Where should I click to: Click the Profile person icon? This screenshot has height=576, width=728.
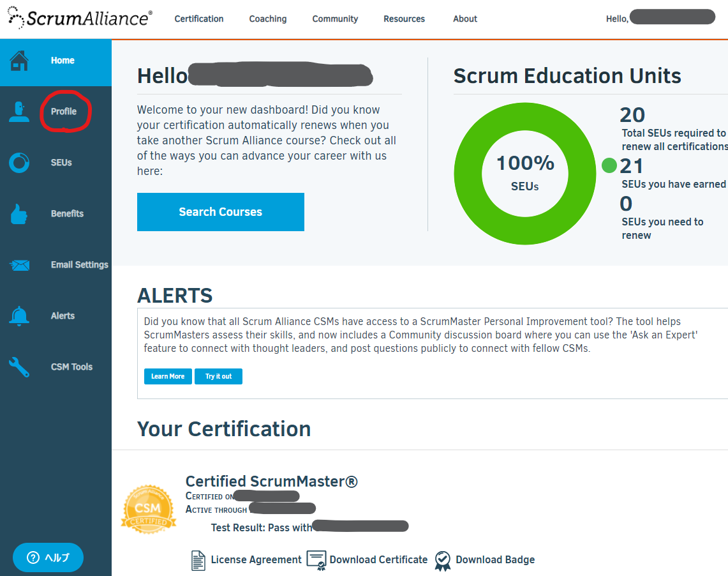19,112
